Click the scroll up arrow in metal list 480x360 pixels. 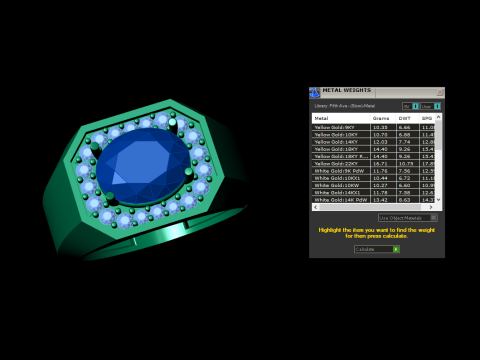click(x=439, y=117)
